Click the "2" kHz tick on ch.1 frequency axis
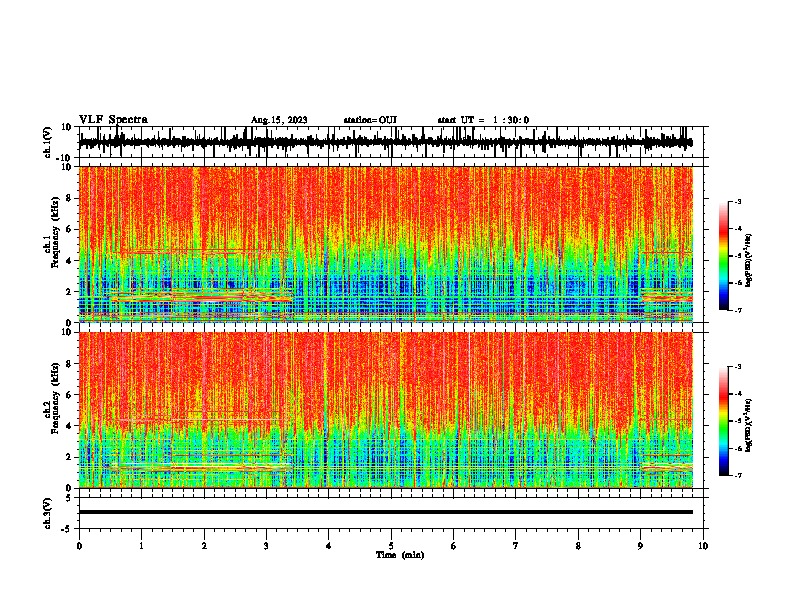The image size is (792, 612). (x=69, y=292)
